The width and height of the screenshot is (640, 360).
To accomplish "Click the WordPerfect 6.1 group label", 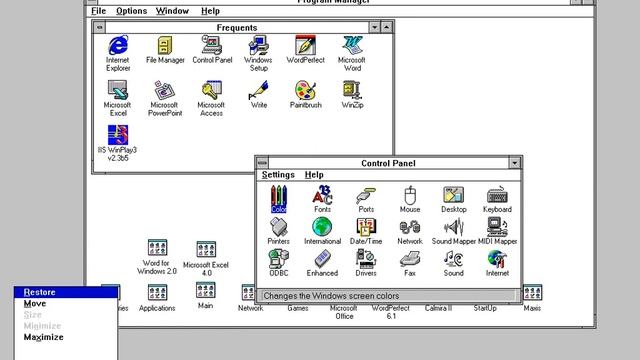I will [x=391, y=312].
